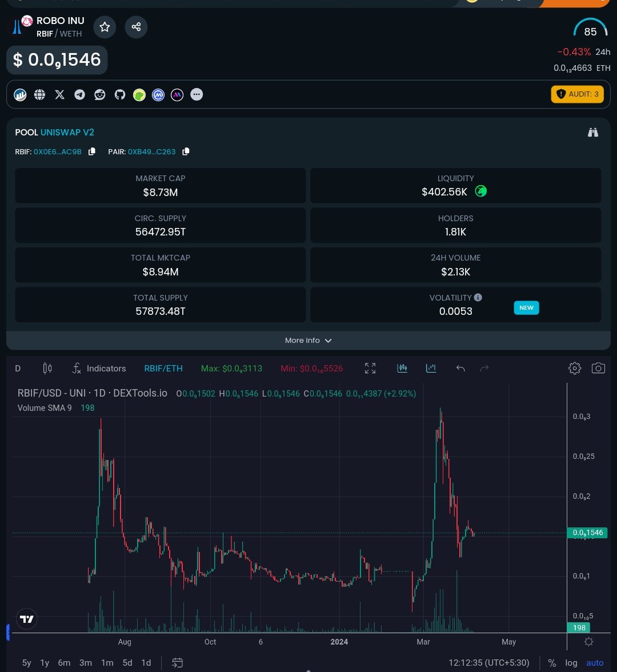Open the AUDIT: 3 button
This screenshot has width=617, height=672.
tap(577, 94)
